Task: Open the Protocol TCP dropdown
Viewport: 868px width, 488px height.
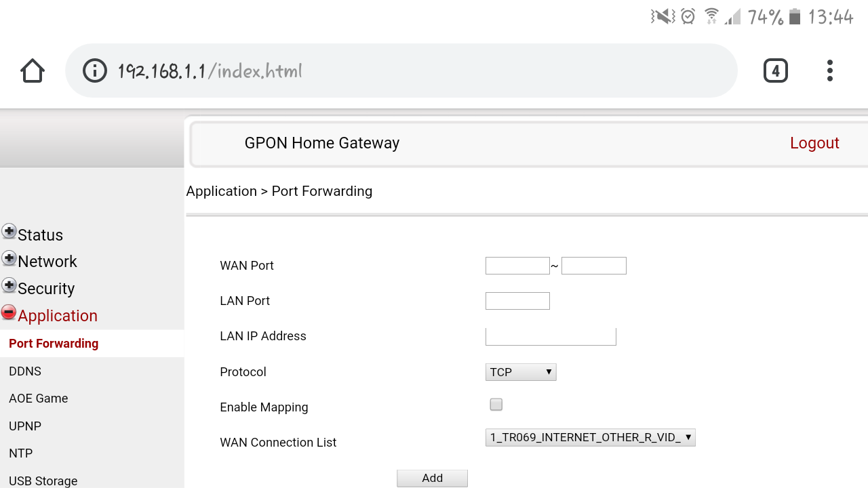Action: pyautogui.click(x=521, y=372)
